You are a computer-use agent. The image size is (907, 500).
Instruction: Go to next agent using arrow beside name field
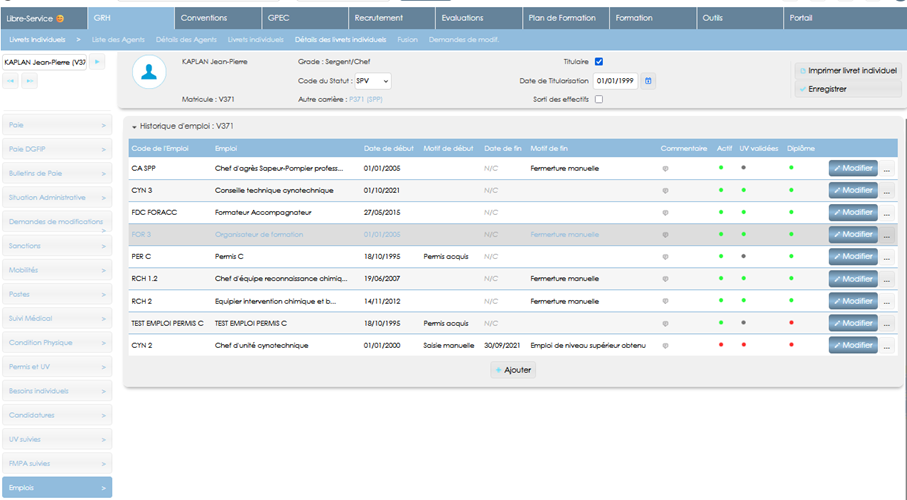(x=97, y=62)
